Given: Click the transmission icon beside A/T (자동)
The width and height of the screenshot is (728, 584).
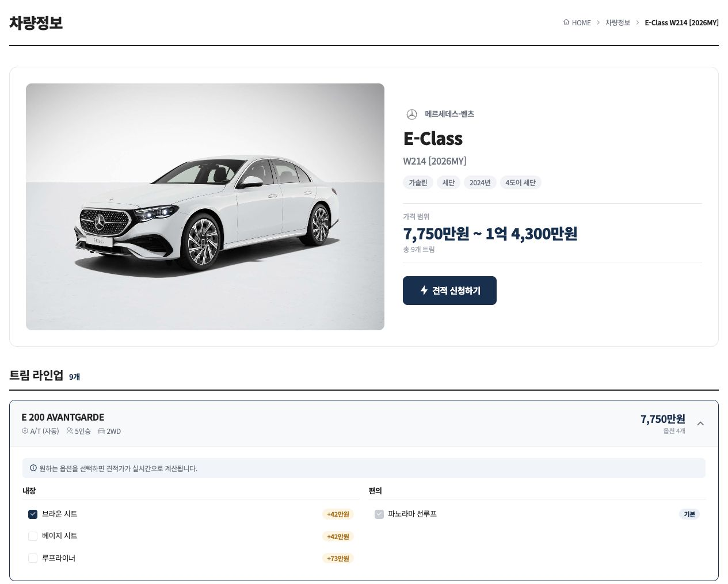Looking at the screenshot, I should 25,431.
